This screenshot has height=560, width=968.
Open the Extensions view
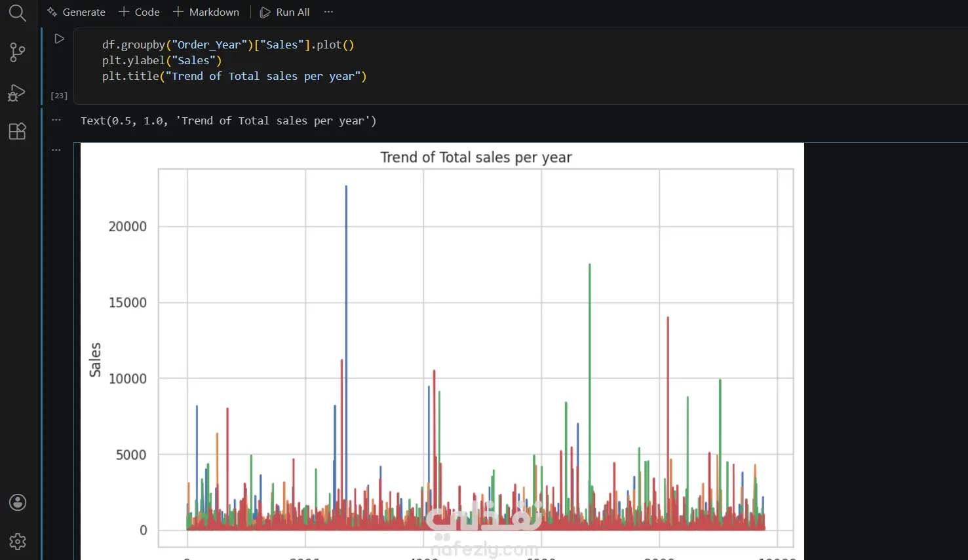(18, 131)
